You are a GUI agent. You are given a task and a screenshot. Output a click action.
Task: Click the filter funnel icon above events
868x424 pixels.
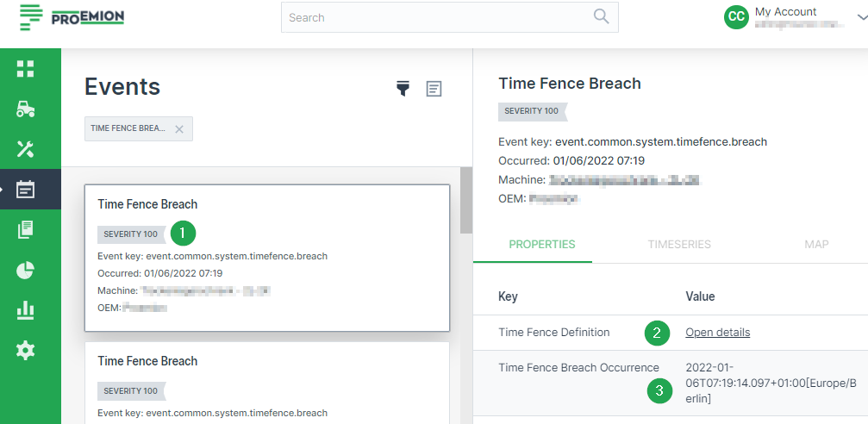click(x=403, y=88)
